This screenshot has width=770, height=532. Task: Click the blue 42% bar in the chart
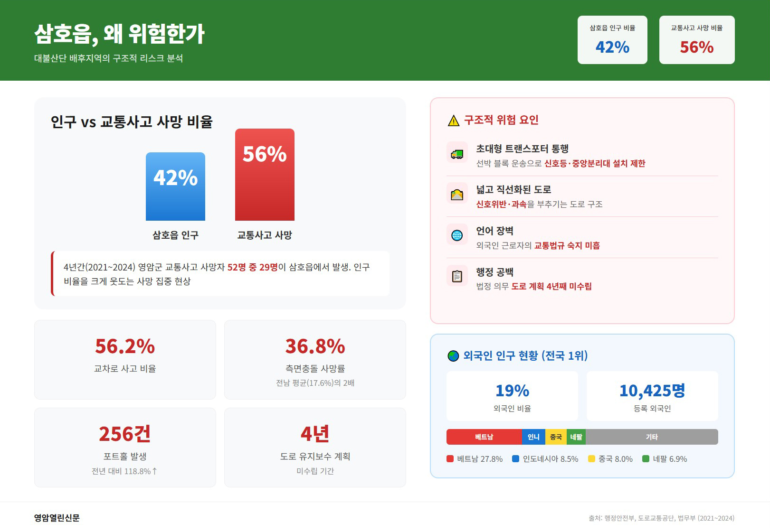[x=175, y=187]
